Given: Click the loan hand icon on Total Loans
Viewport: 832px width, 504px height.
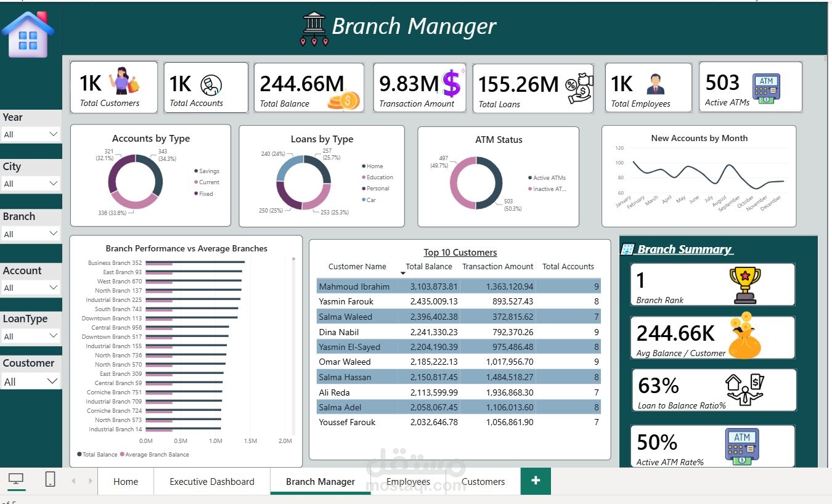Looking at the screenshot, I should coord(579,89).
